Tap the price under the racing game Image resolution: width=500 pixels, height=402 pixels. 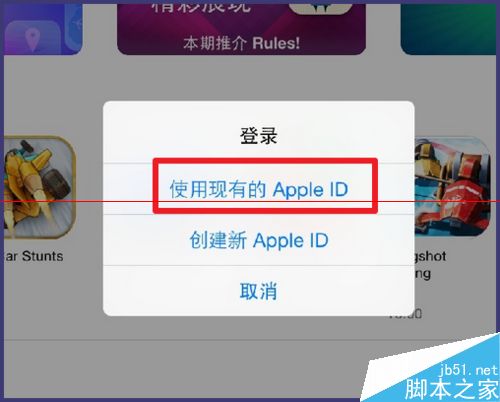405,314
